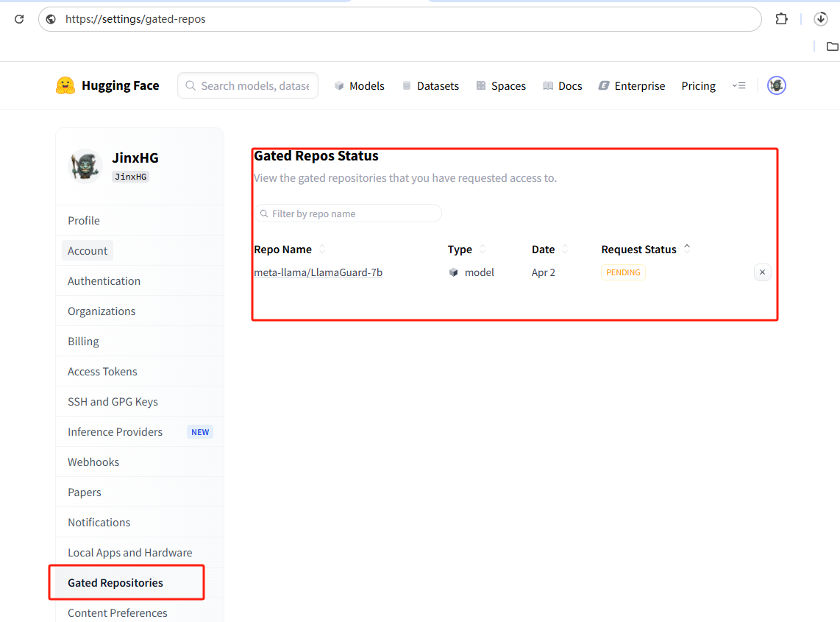Open meta-llama/LlamaGuard-7b repo link
840x622 pixels.
[x=318, y=272]
